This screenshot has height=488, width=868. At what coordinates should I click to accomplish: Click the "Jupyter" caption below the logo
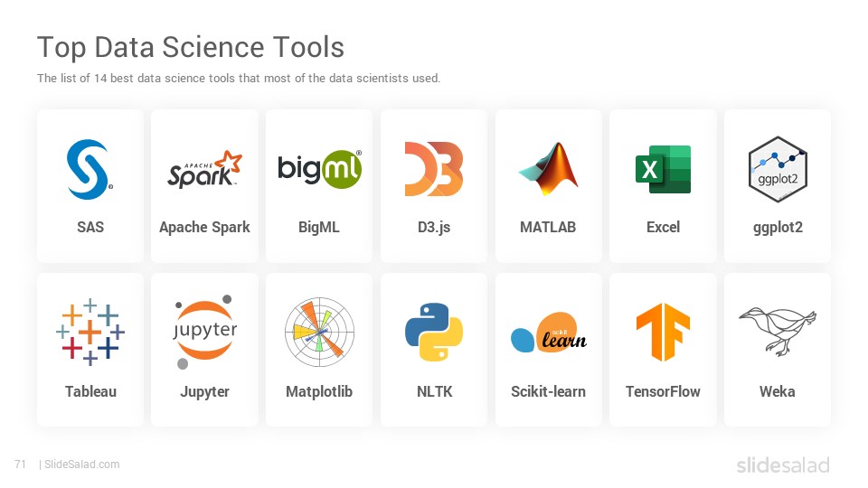205,391
